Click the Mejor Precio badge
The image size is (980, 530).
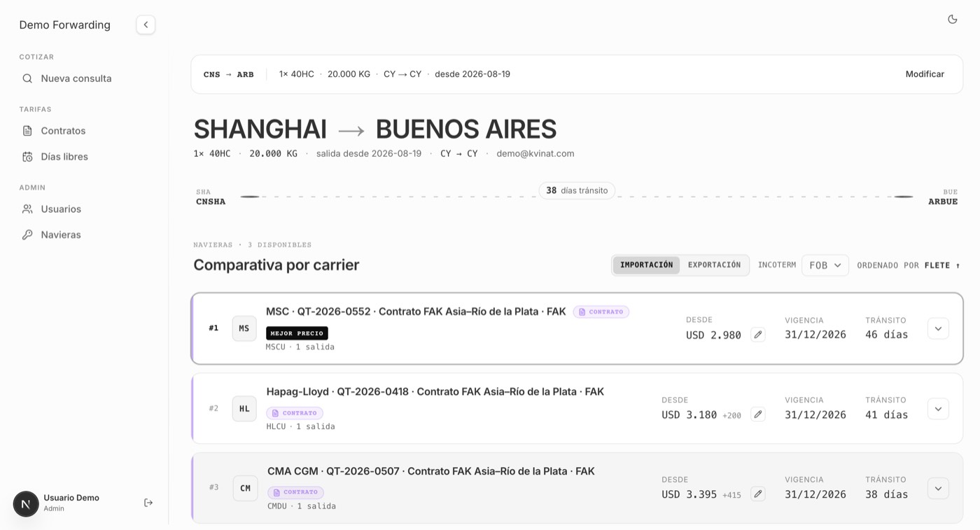coord(297,333)
